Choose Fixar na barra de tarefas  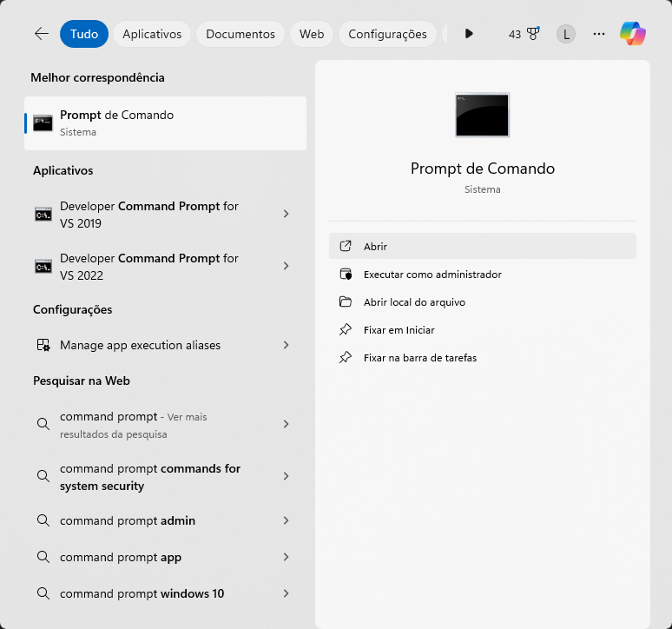483,358
